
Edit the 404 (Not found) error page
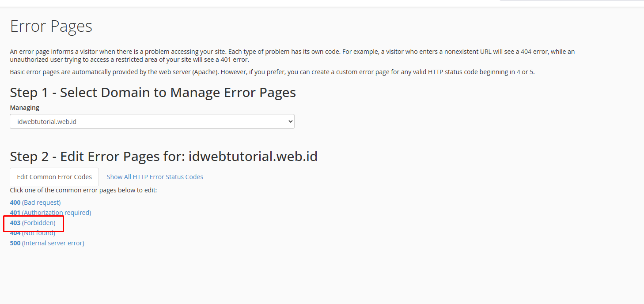point(32,233)
